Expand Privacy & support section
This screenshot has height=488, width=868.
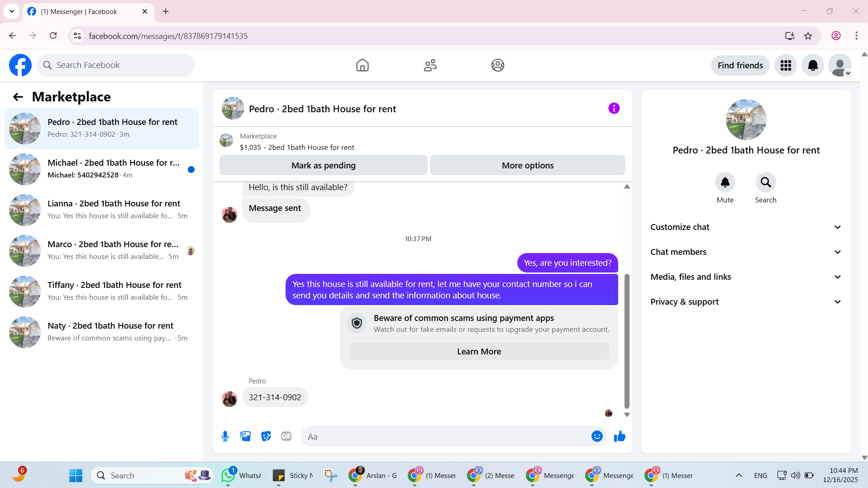coord(746,302)
